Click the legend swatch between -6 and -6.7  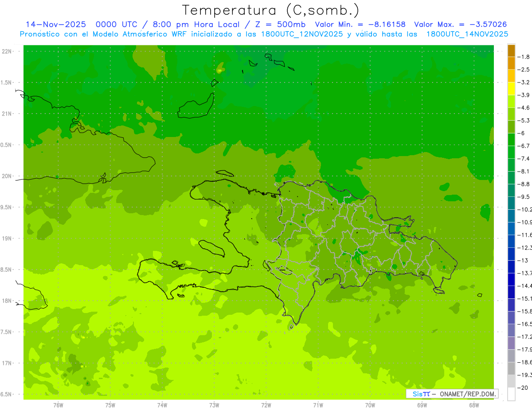511,140
